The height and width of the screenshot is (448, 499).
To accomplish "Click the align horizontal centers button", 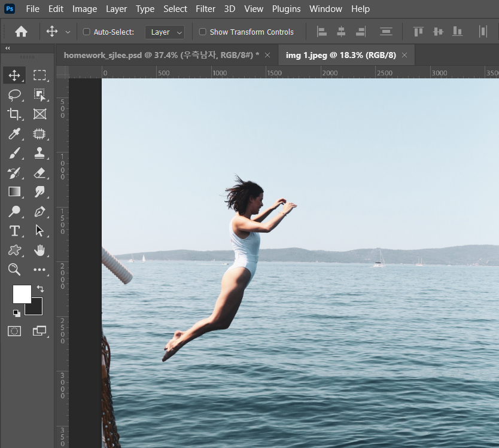I will click(341, 32).
